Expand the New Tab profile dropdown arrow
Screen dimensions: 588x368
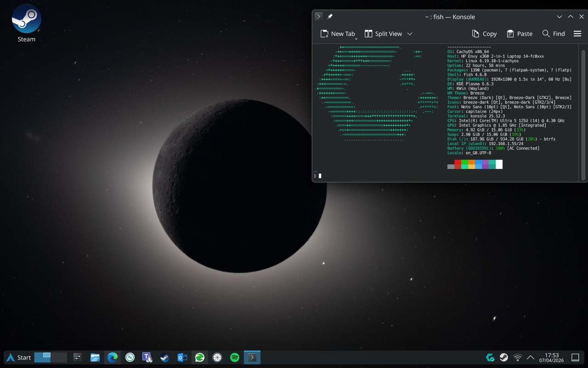point(356,39)
